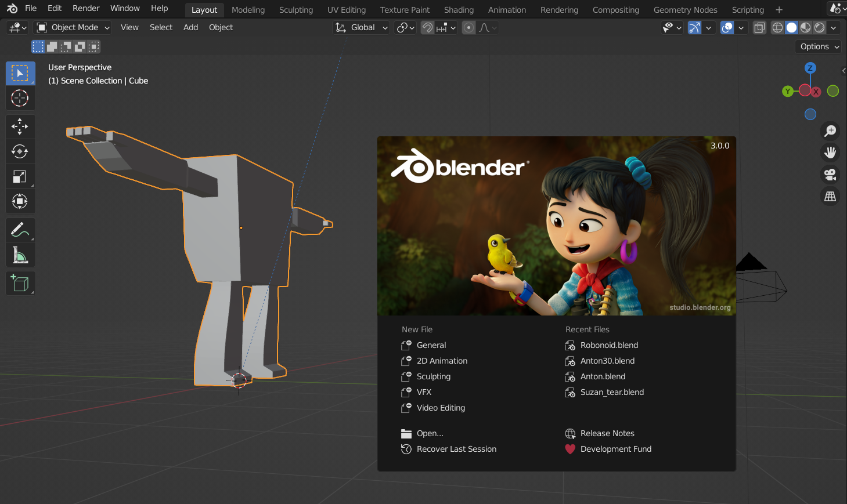Toggle X-ray mode
The image size is (847, 504).
click(x=759, y=27)
